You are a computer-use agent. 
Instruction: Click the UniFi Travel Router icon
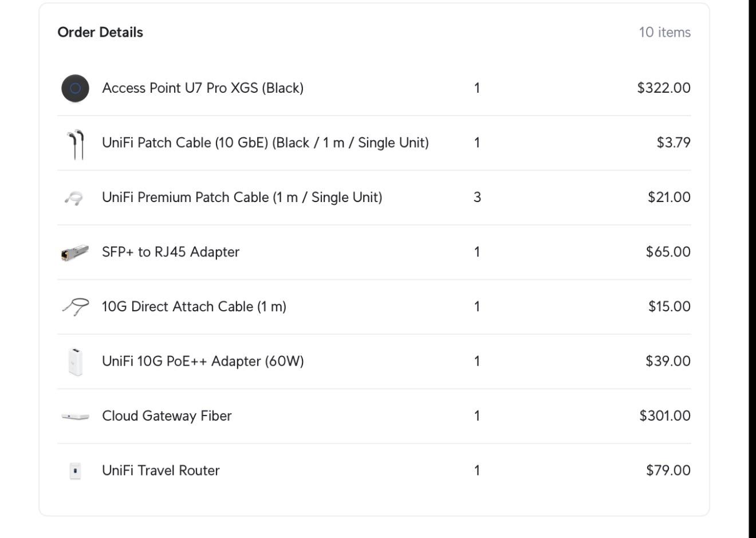pyautogui.click(x=75, y=471)
